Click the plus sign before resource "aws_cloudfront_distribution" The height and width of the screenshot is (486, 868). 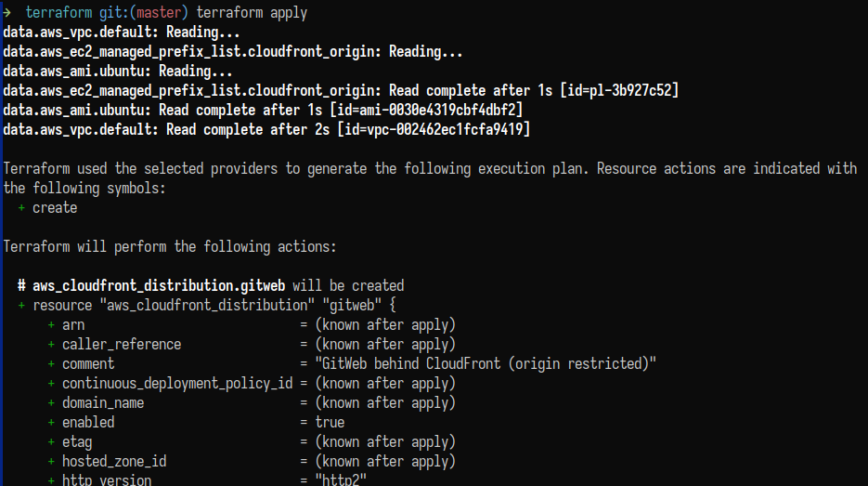pyautogui.click(x=21, y=306)
